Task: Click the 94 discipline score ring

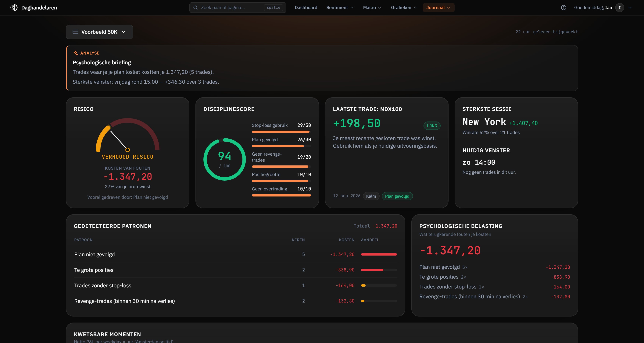Action: (224, 159)
